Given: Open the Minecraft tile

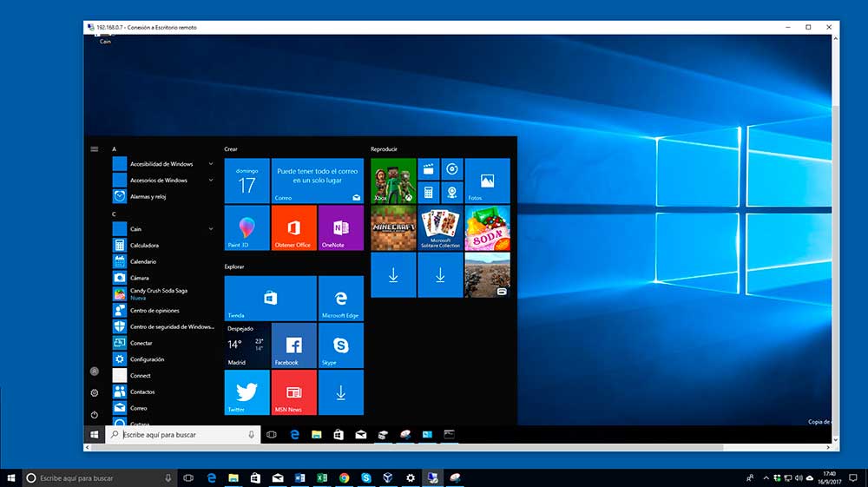Looking at the screenshot, I should pyautogui.click(x=393, y=228).
